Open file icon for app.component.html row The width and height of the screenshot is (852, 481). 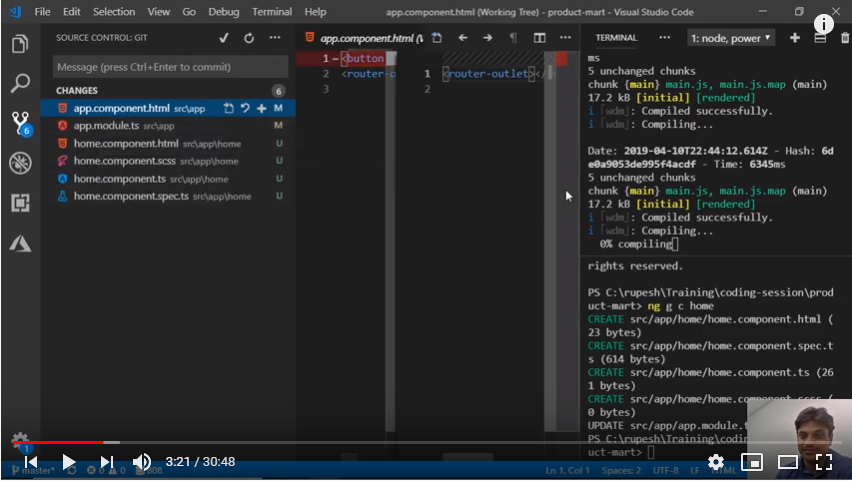click(229, 108)
